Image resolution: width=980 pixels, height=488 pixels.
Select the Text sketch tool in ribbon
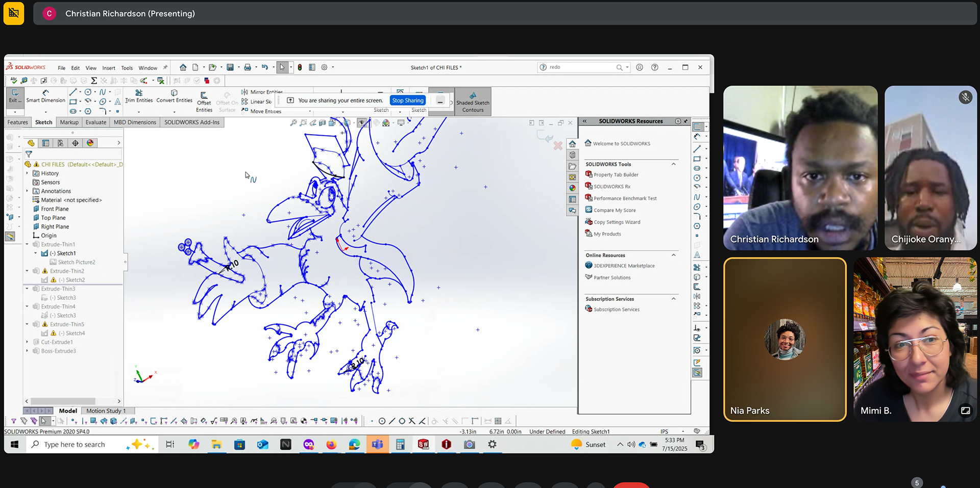(x=117, y=101)
